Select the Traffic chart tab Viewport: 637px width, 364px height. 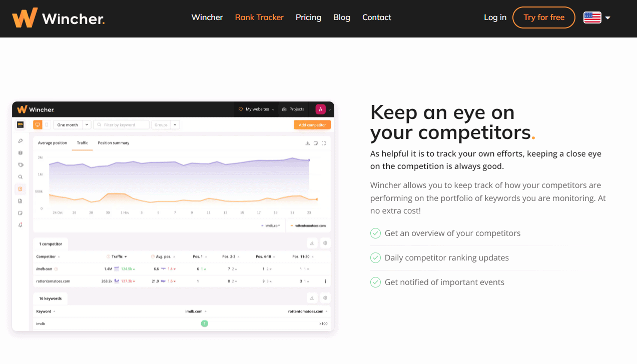tap(83, 143)
